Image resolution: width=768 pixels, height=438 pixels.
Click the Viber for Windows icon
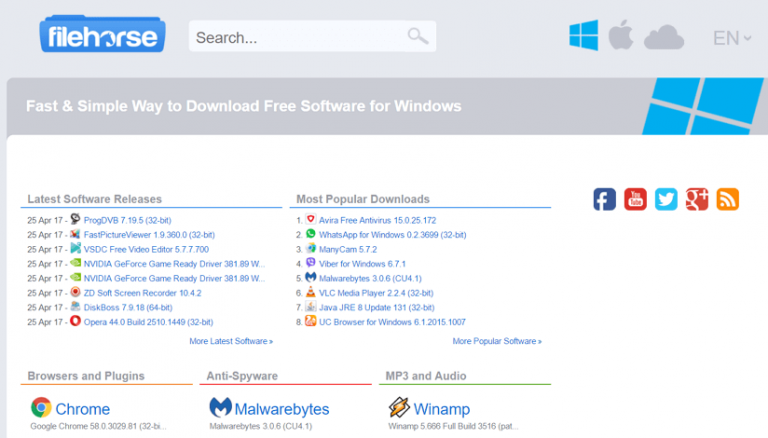pyautogui.click(x=311, y=263)
